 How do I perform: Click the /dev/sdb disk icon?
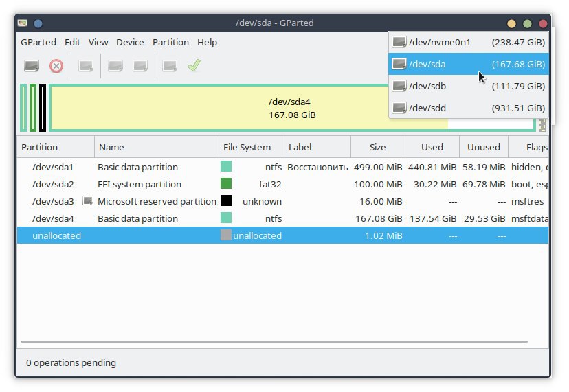pos(399,86)
